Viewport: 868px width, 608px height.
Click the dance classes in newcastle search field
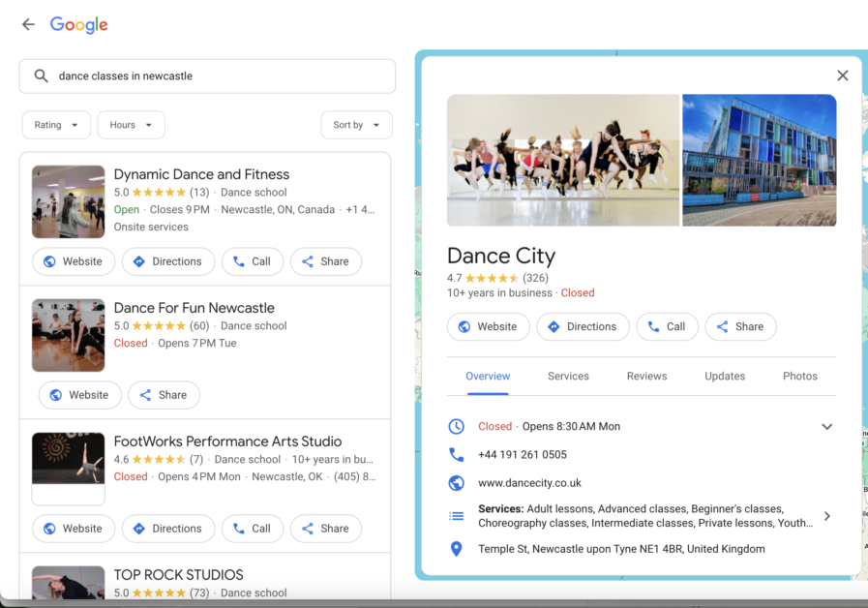(207, 76)
